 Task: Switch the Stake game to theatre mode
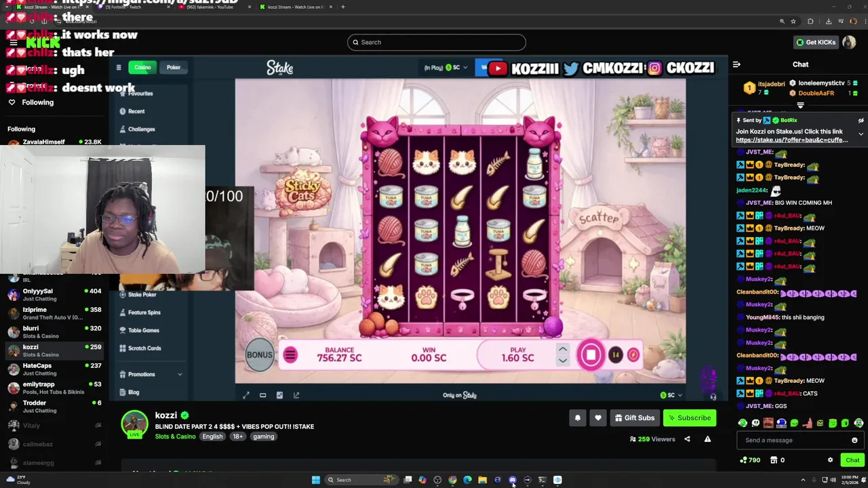point(263,395)
